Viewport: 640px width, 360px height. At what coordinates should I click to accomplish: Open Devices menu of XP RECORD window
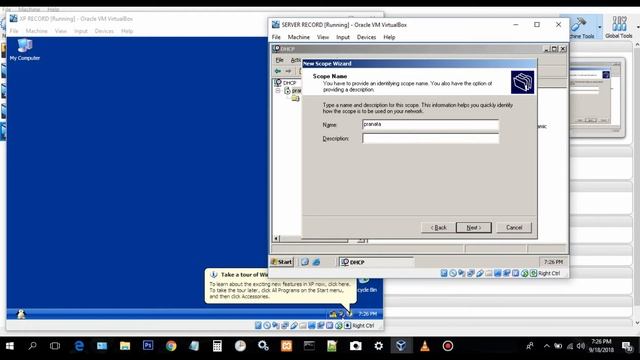coord(104,31)
